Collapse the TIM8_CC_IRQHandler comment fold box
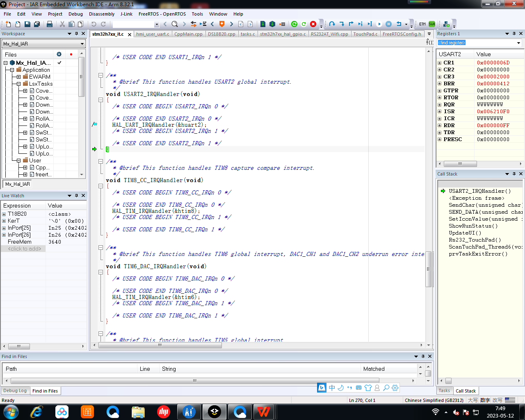Image resolution: width=525 pixels, height=420 pixels. point(100,161)
